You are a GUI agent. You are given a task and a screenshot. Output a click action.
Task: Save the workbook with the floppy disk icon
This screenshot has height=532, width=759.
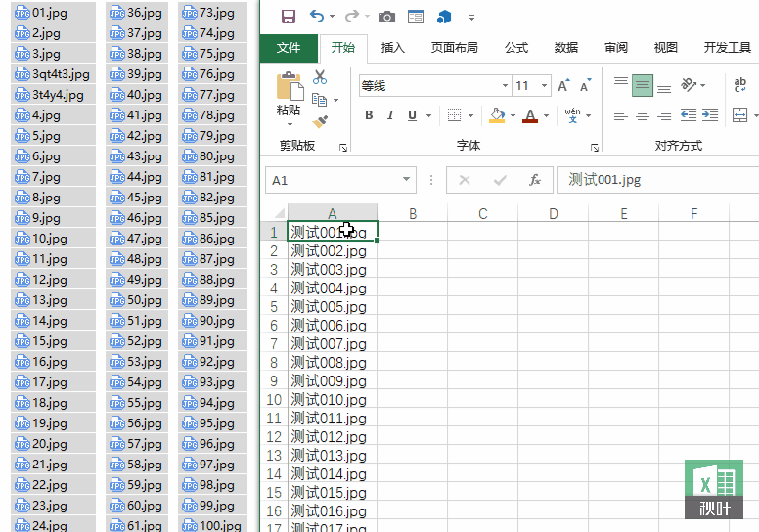click(289, 17)
